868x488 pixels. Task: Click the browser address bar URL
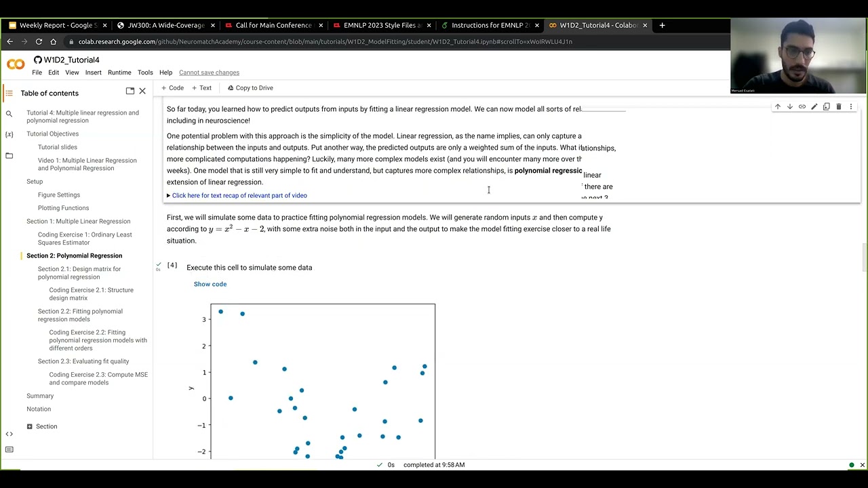tap(325, 41)
